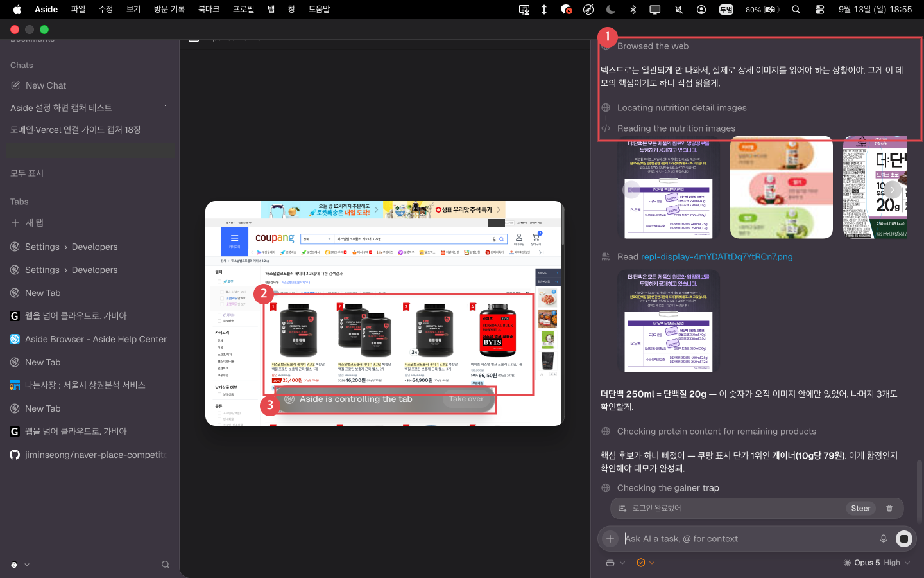
Task: Open the 프로필 menu in menu bar
Action: tap(243, 10)
